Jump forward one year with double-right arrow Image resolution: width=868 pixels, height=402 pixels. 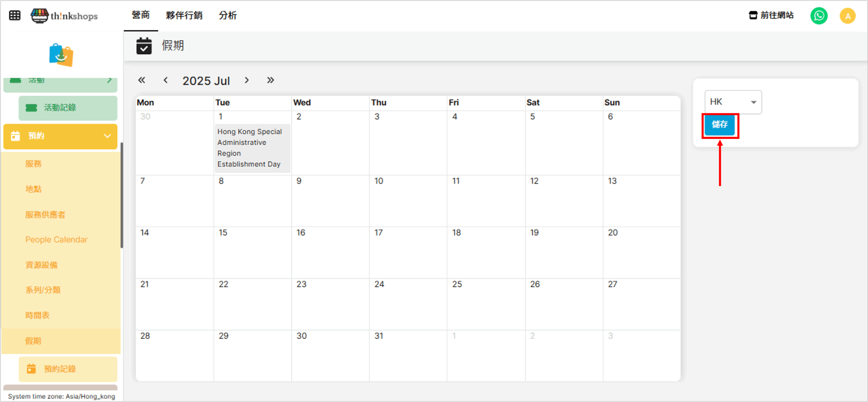click(270, 80)
